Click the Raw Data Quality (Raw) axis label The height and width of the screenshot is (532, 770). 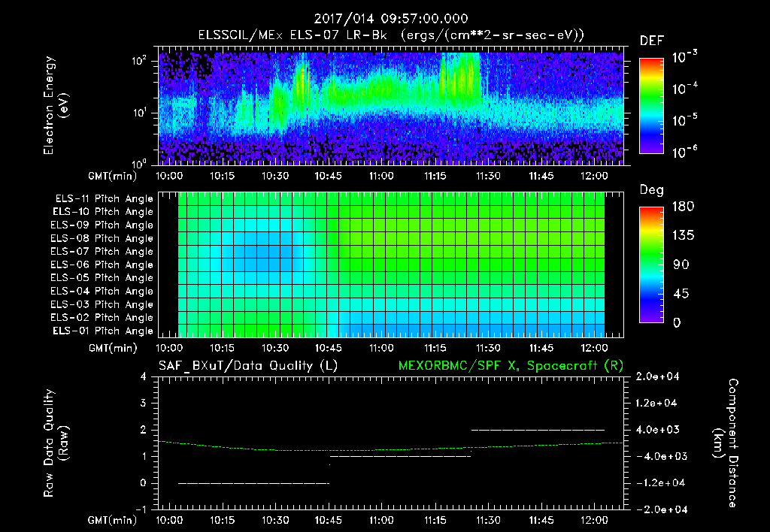point(56,443)
